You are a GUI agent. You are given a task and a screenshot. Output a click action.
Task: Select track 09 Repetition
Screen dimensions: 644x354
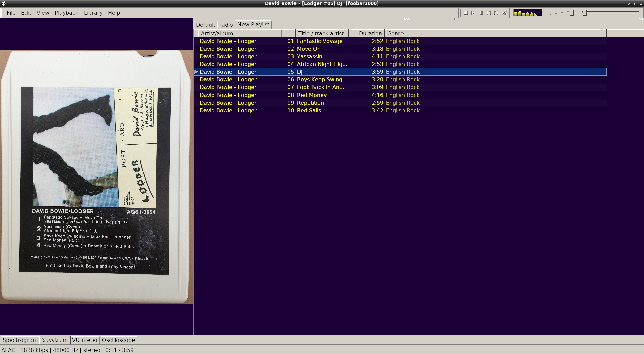point(400,103)
